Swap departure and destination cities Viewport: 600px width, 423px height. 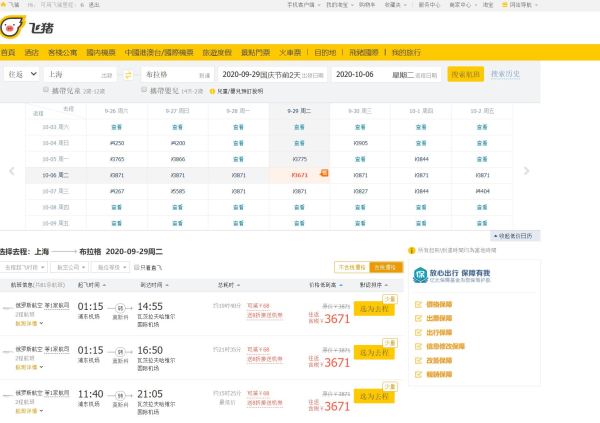point(128,75)
